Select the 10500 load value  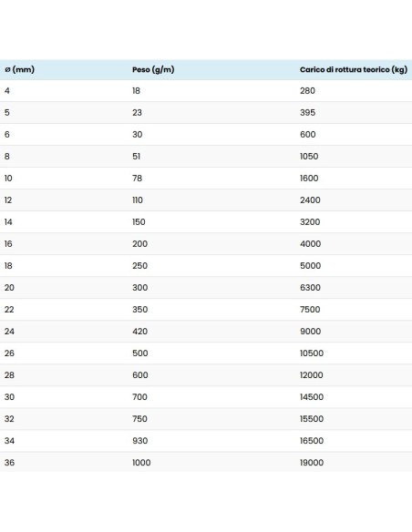(312, 353)
